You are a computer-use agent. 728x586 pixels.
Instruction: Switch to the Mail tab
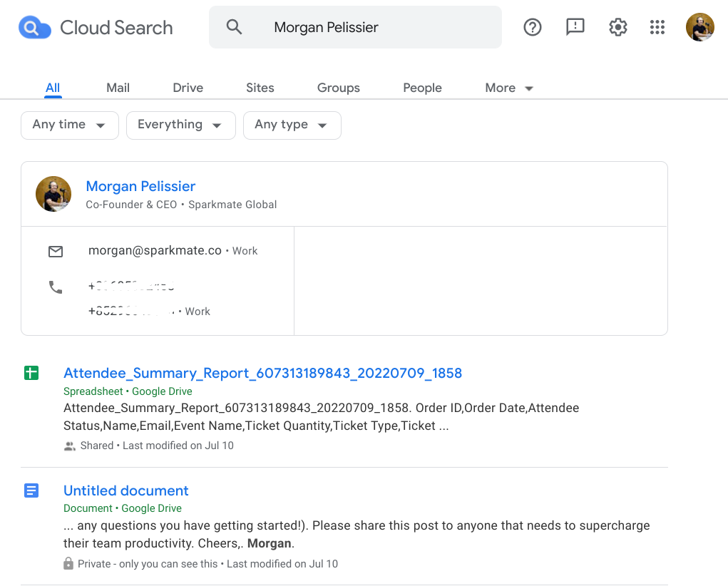[118, 88]
